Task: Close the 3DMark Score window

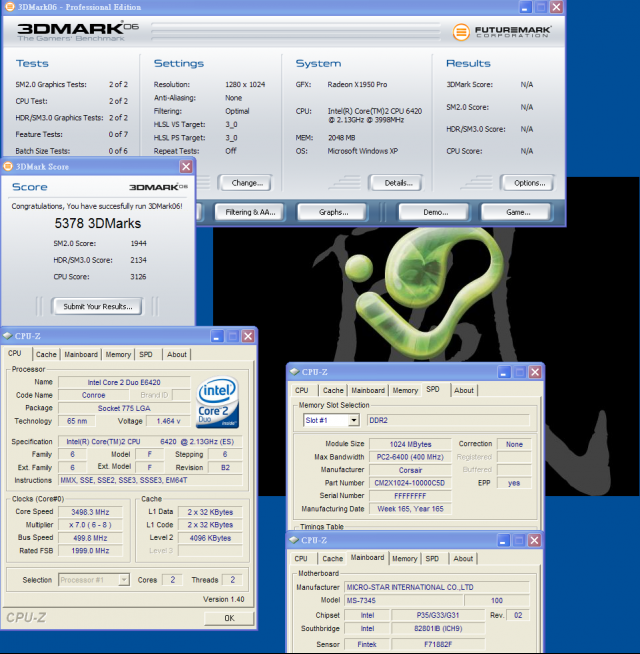Action: pyautogui.click(x=186, y=167)
